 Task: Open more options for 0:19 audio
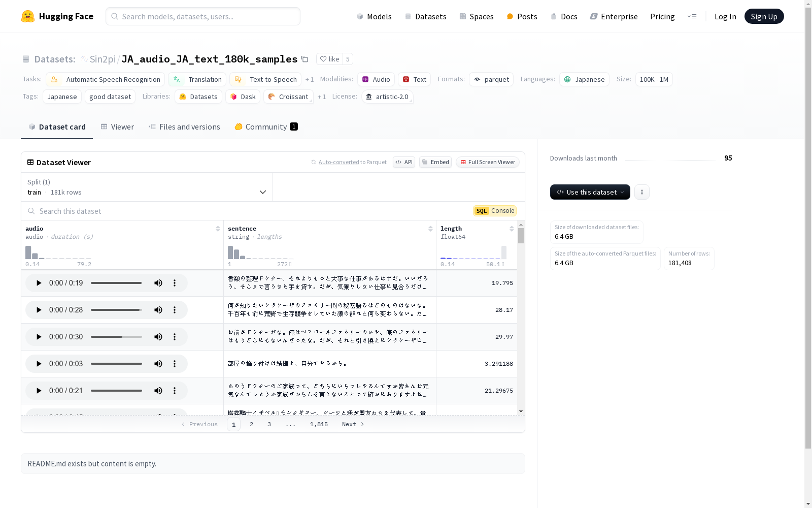coord(175,283)
